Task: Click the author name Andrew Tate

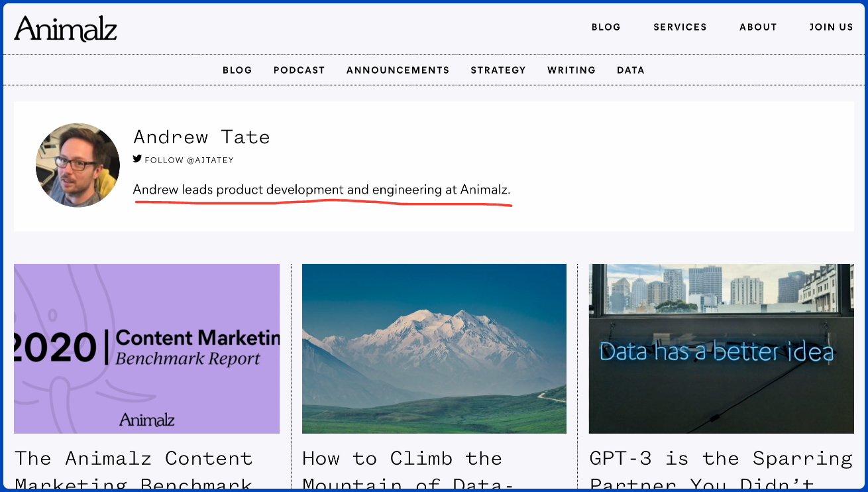Action: click(201, 137)
